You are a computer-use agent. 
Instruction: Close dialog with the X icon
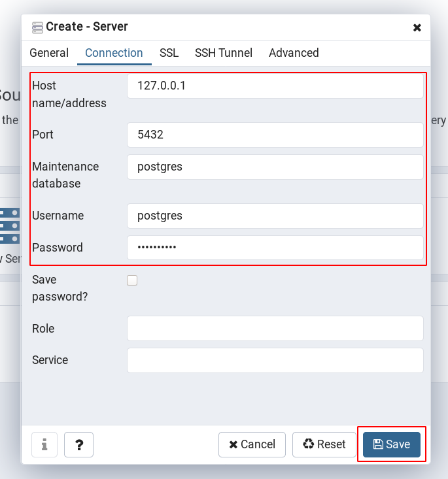pos(417,27)
